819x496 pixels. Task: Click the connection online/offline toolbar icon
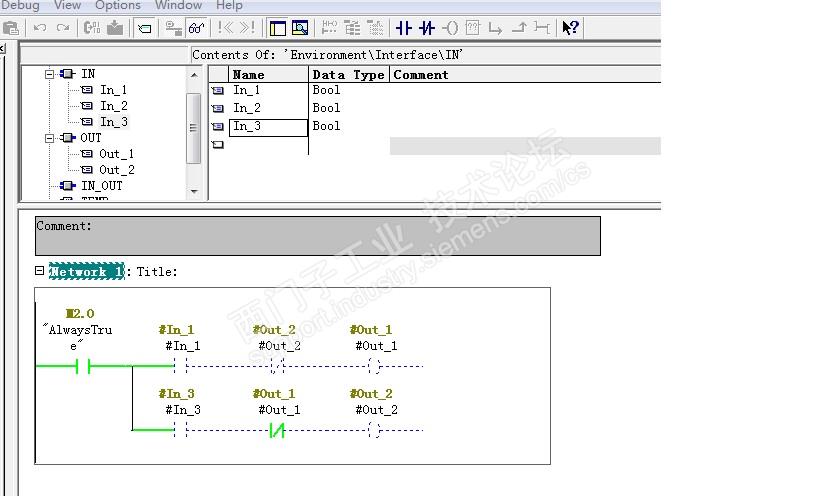[173, 28]
